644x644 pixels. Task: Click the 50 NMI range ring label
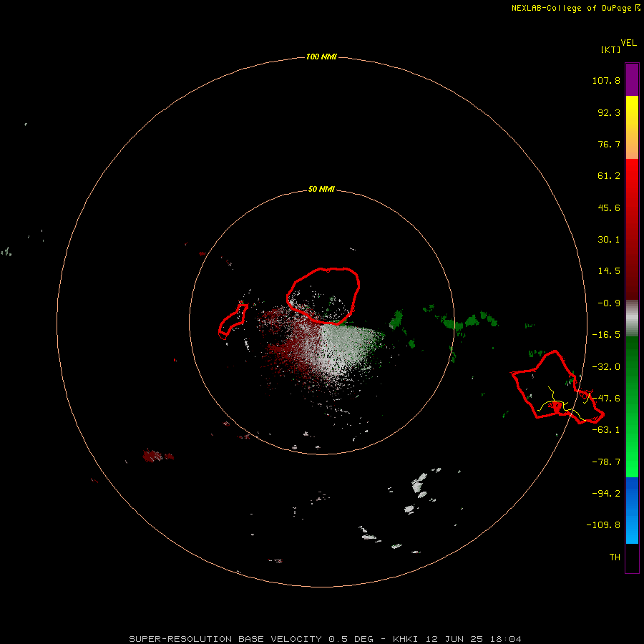[321, 189]
